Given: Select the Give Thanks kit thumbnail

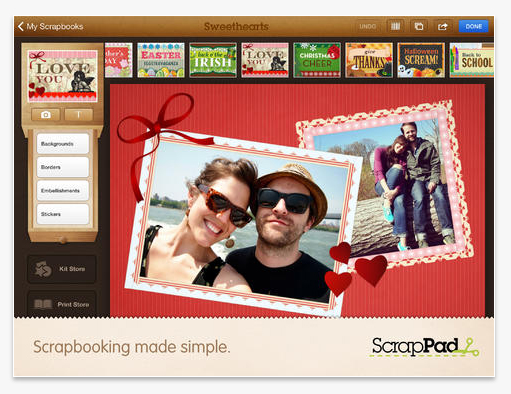Looking at the screenshot, I should (369, 60).
